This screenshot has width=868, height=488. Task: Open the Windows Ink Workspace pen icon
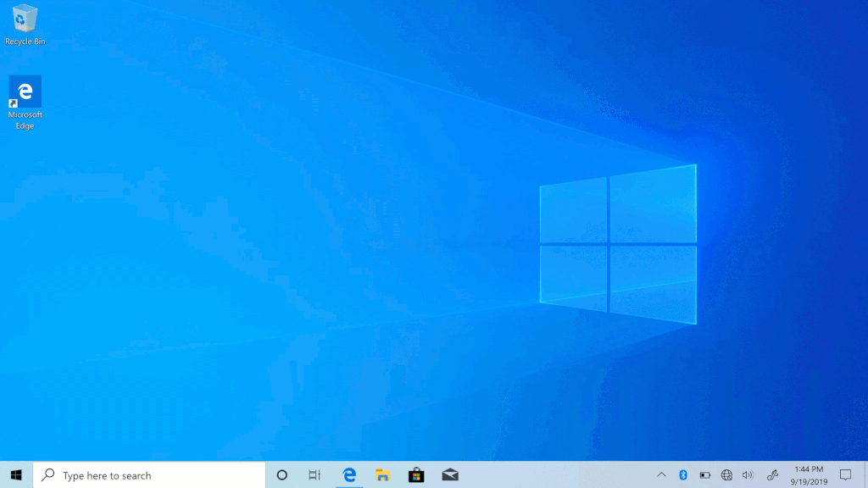click(772, 475)
